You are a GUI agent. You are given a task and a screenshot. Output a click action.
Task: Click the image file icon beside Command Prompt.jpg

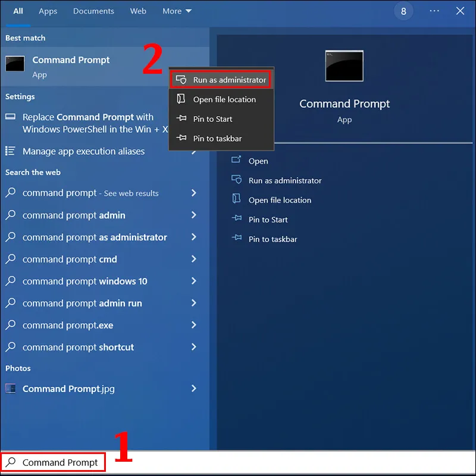point(10,389)
